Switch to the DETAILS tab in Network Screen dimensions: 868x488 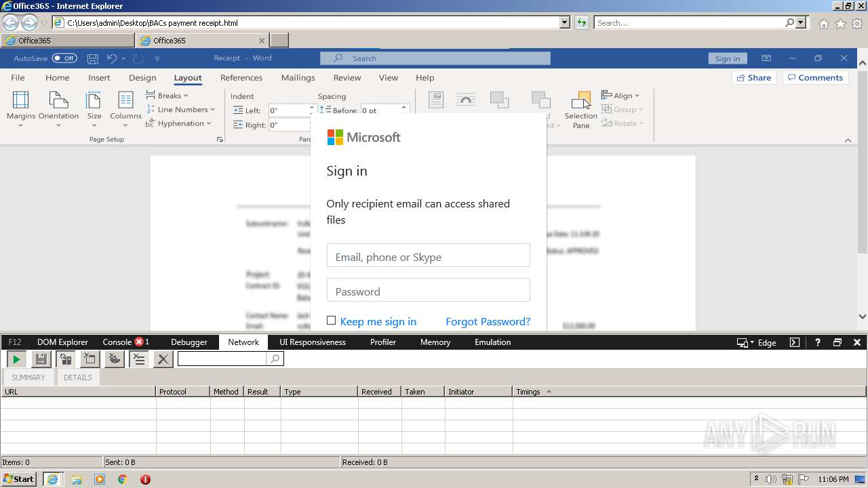[77, 378]
